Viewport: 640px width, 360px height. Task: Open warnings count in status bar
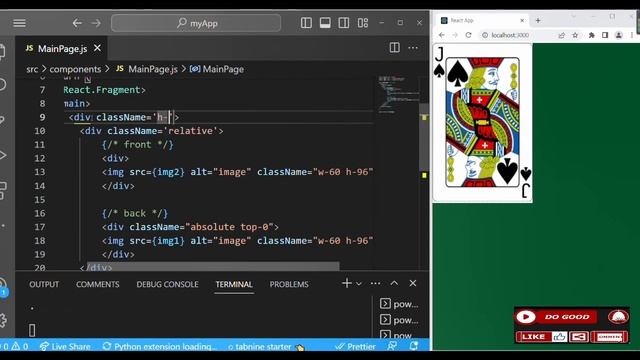(20, 347)
